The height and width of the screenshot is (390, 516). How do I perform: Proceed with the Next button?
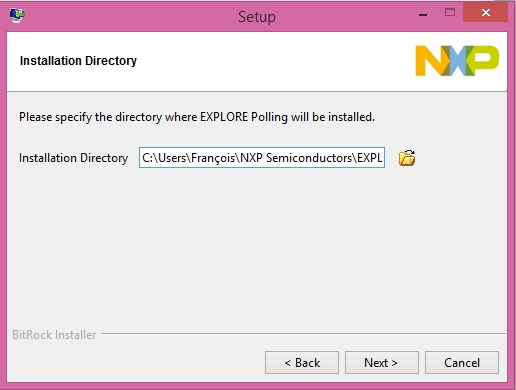click(382, 362)
